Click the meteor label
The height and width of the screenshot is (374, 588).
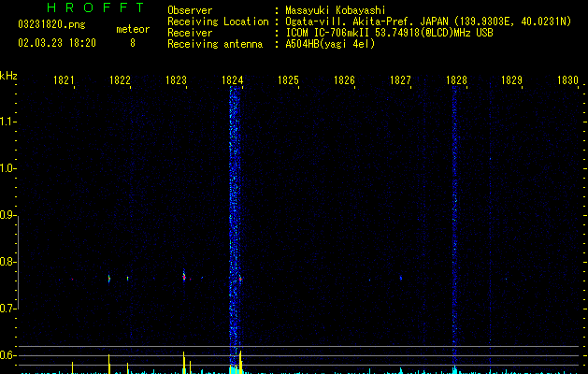pos(133,29)
